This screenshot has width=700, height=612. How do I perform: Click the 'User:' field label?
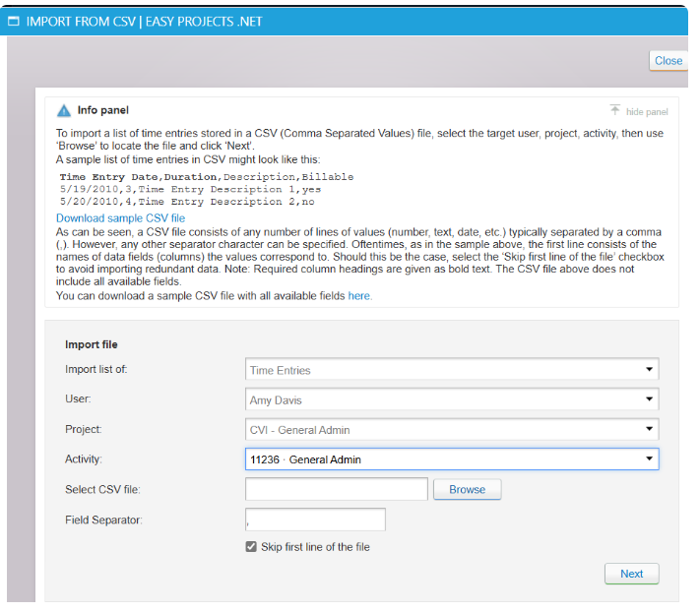click(x=78, y=398)
